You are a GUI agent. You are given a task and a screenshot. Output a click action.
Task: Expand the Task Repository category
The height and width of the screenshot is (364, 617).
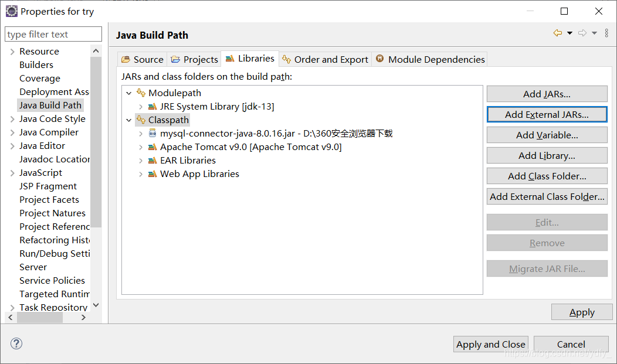click(x=12, y=307)
